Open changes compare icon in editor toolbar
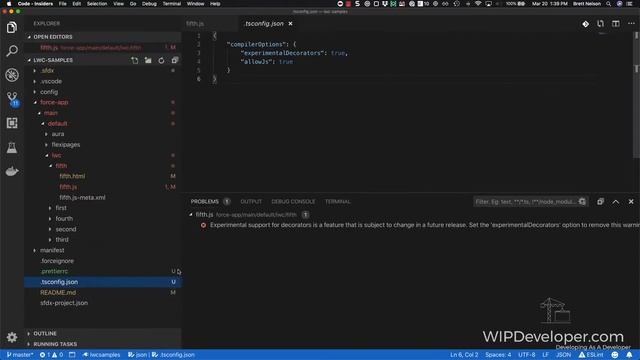 [x=600, y=24]
